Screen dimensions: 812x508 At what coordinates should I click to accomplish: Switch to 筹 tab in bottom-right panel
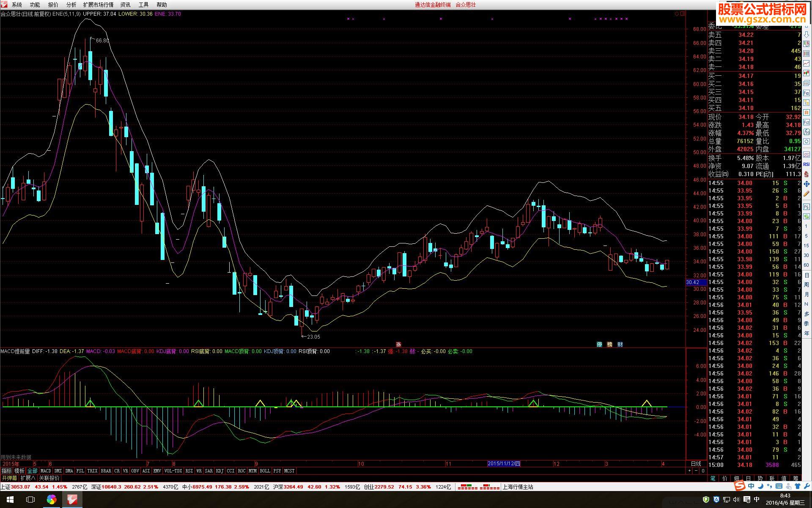[x=796, y=478]
